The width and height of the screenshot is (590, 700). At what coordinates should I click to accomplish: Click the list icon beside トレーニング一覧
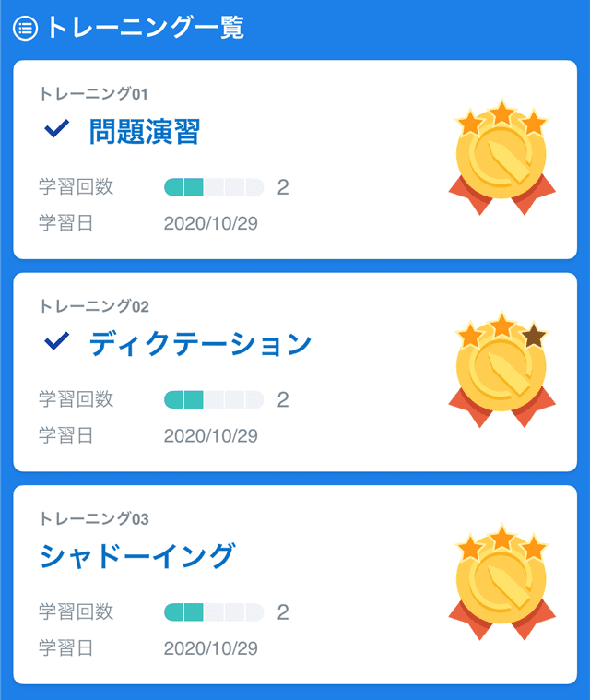(x=26, y=28)
